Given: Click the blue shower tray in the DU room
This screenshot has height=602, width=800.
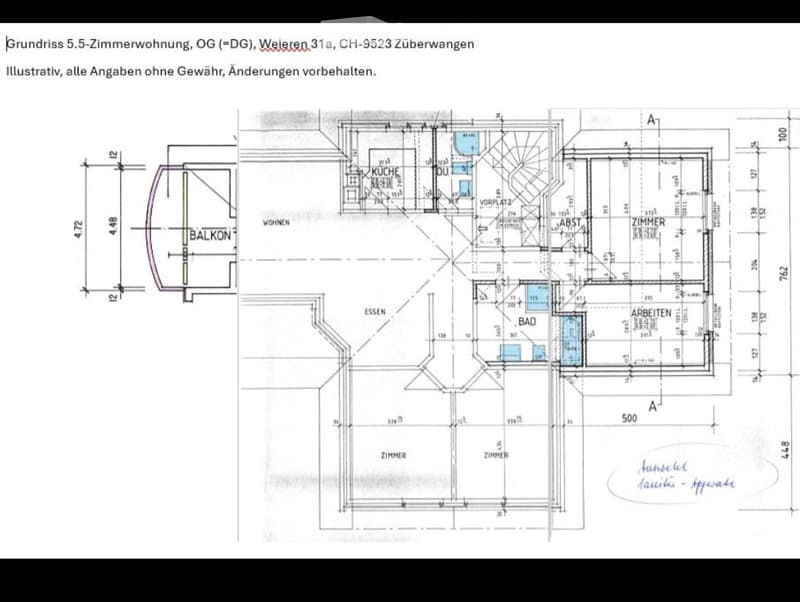Looking at the screenshot, I should pyautogui.click(x=467, y=143).
